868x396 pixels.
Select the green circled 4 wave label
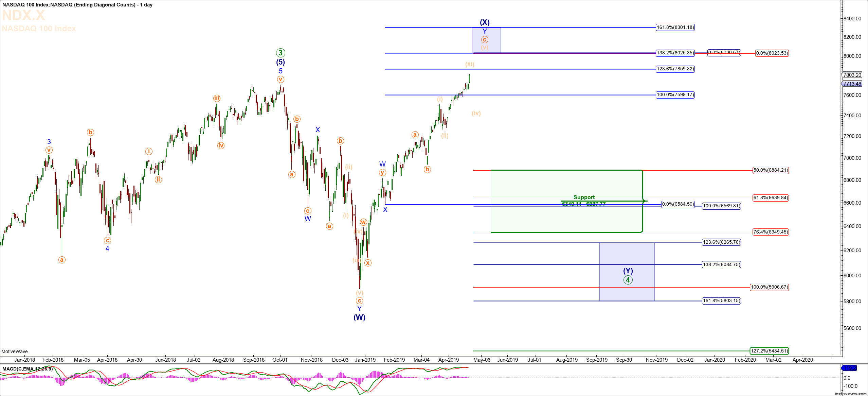point(628,280)
